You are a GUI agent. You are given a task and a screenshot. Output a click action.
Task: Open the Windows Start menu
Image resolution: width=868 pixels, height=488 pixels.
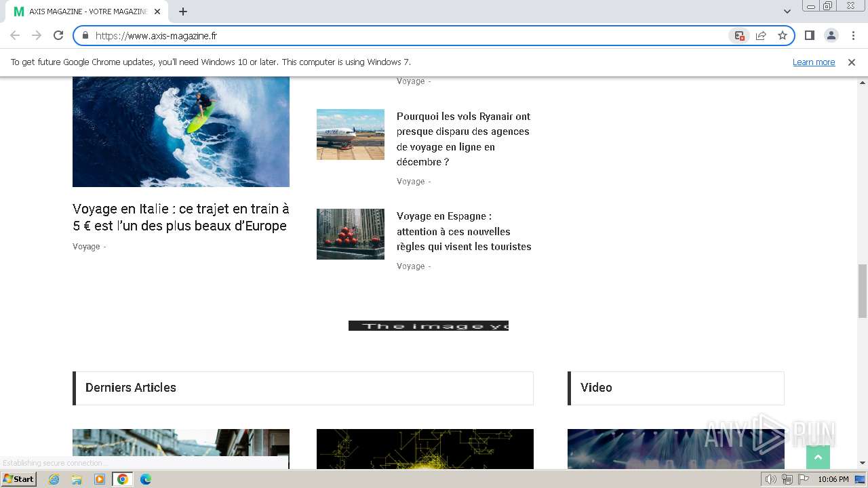tap(19, 479)
